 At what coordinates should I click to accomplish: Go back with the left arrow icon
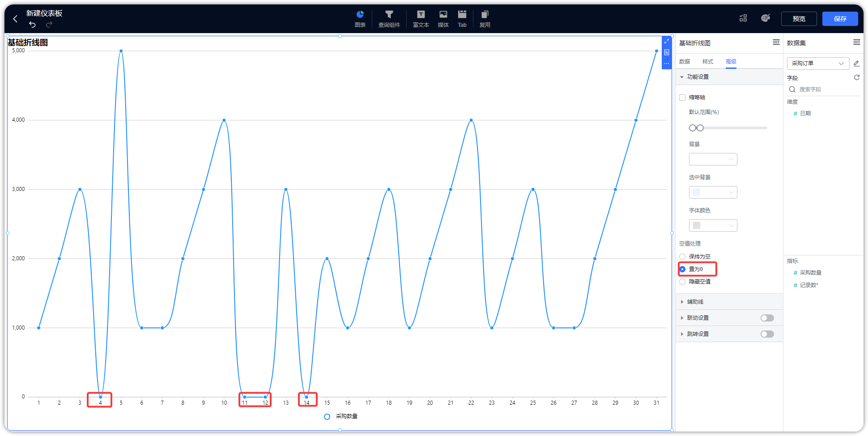[15, 19]
